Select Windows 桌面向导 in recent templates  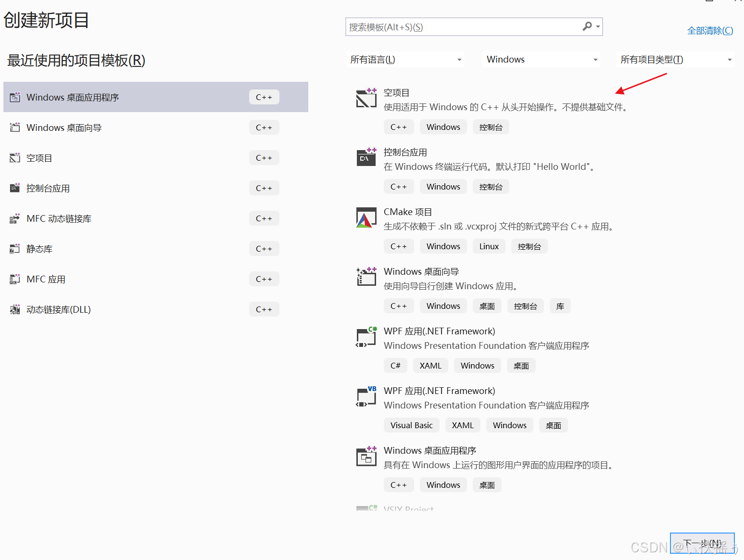click(x=156, y=127)
